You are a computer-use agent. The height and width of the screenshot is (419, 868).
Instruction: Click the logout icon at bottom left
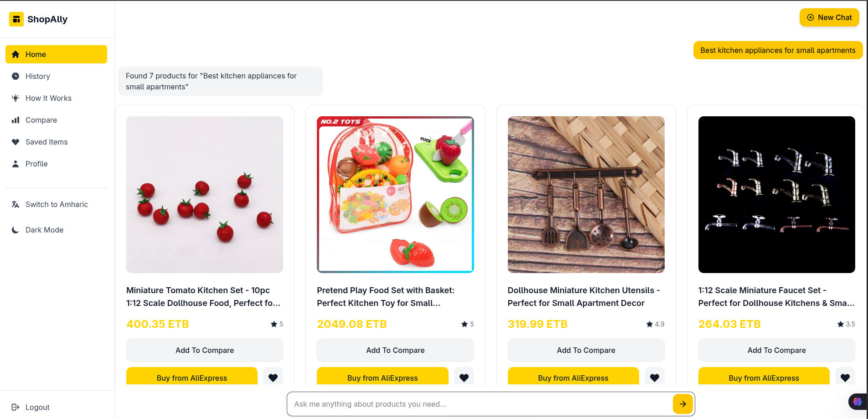15,407
